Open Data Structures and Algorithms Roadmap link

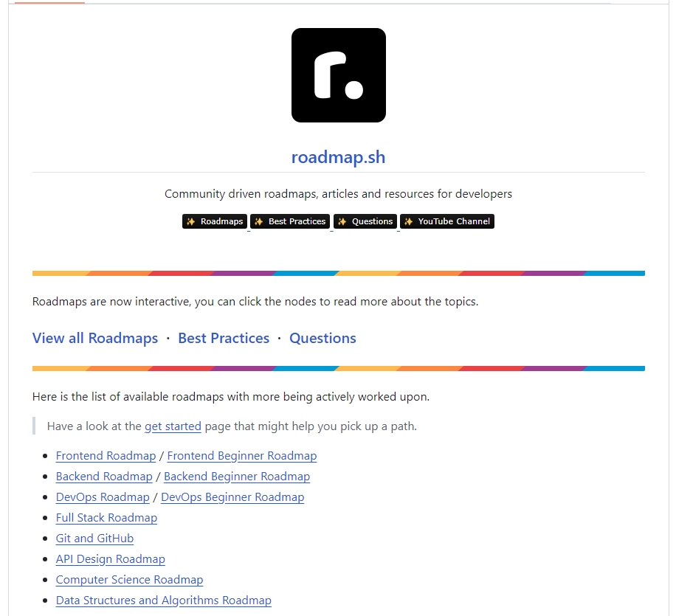[x=164, y=601]
